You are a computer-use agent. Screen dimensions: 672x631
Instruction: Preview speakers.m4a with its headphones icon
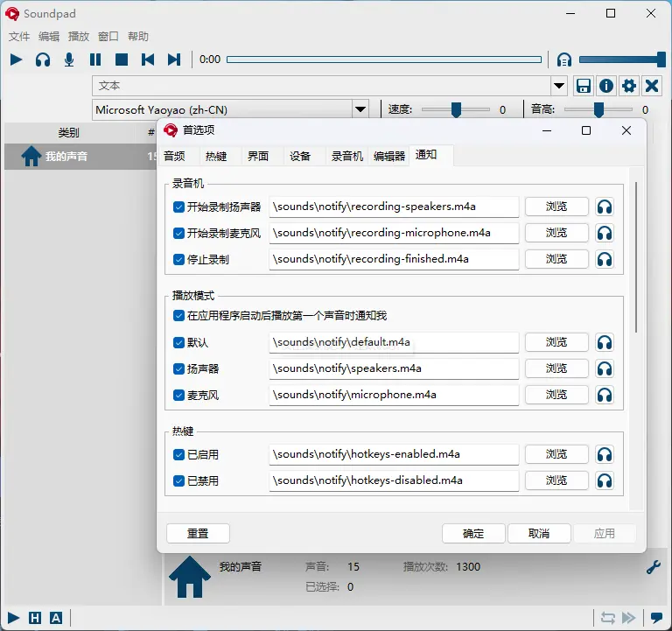pyautogui.click(x=605, y=368)
